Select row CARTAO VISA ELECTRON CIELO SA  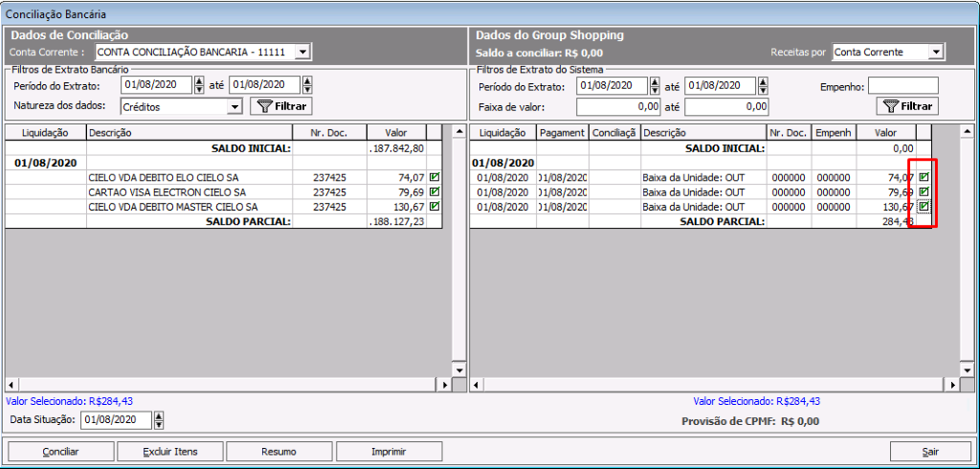tap(223, 192)
